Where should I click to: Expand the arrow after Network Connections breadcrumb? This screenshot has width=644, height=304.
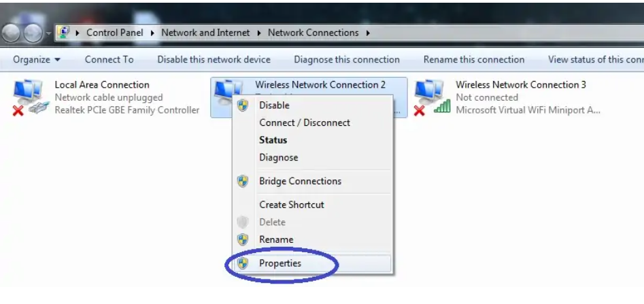(x=368, y=33)
